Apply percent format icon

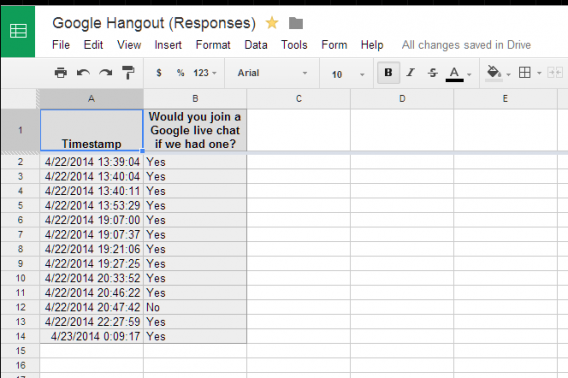coord(180,73)
